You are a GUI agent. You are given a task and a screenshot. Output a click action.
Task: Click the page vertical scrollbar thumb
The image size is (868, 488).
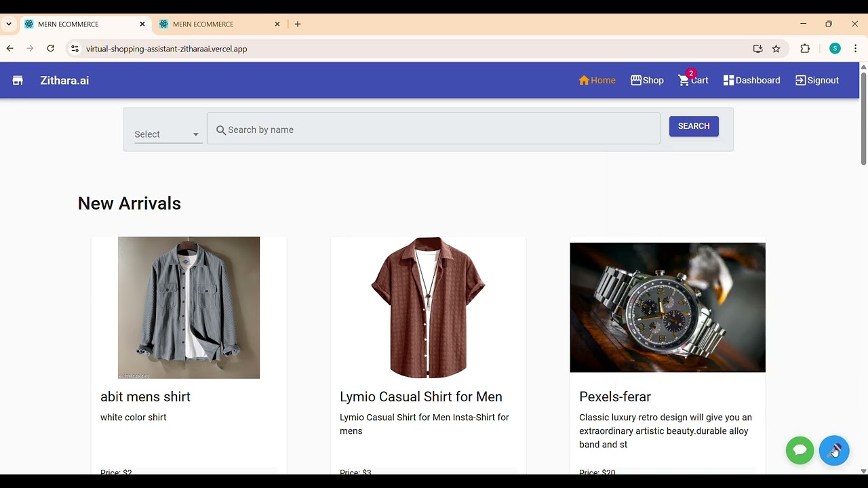tap(863, 118)
